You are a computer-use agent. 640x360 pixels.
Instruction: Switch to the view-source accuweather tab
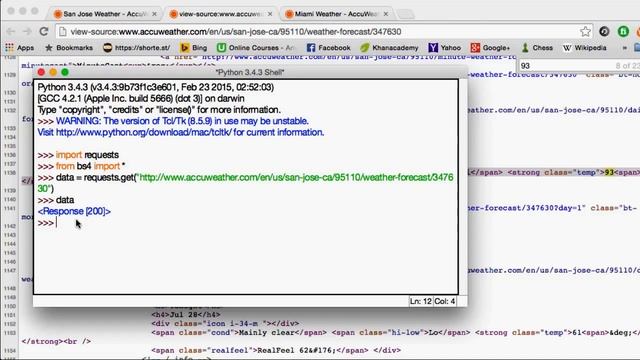(x=220, y=14)
